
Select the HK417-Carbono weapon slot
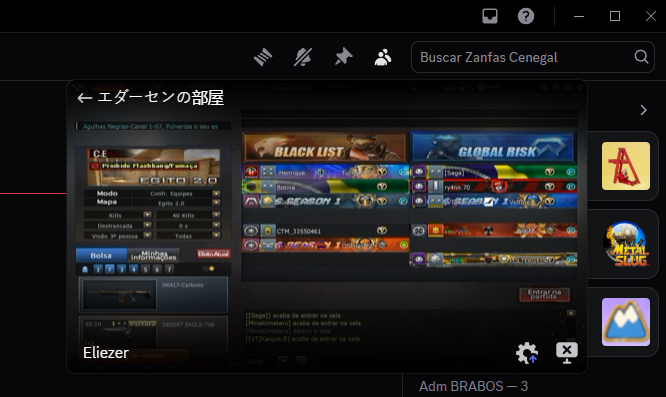153,294
